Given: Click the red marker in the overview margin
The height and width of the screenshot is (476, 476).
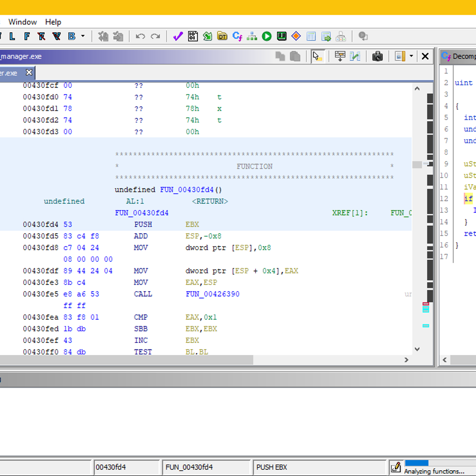Looking at the screenshot, I should pyautogui.click(x=426, y=304).
